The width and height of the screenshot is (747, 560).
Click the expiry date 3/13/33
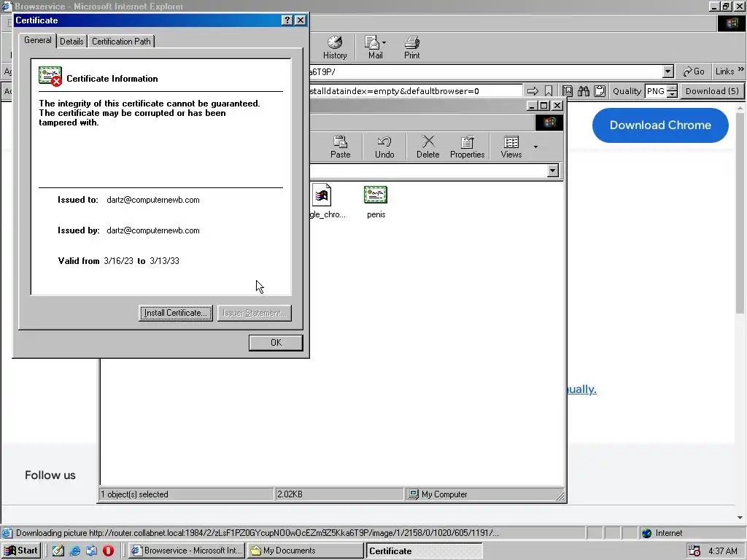click(x=164, y=261)
